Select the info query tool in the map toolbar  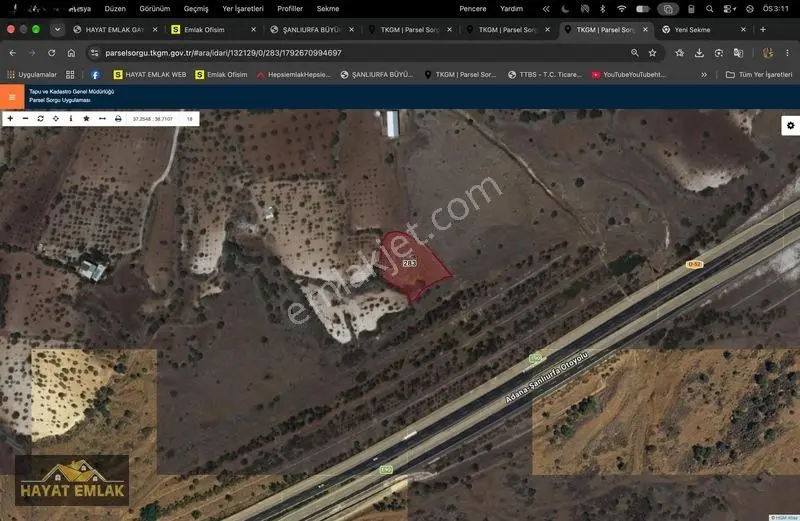click(71, 119)
